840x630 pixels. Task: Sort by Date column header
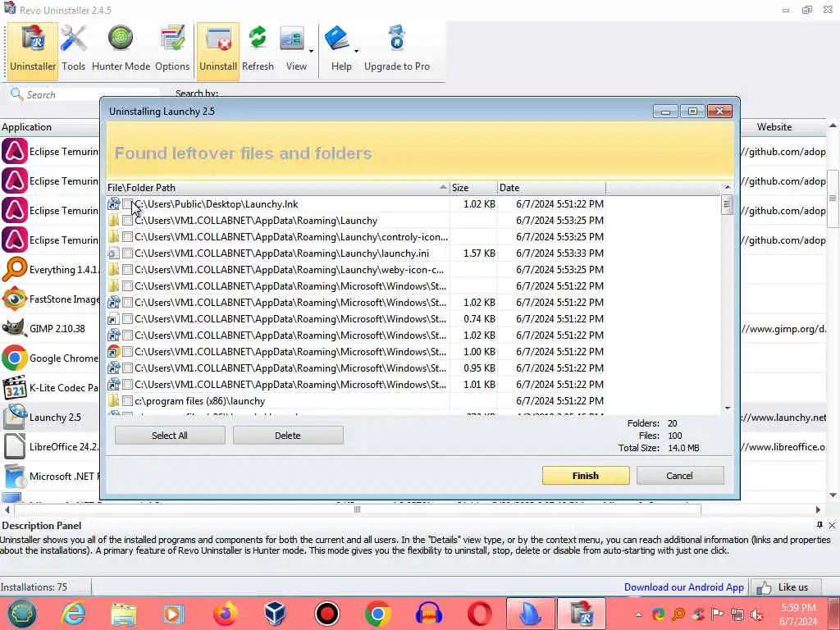[551, 188]
